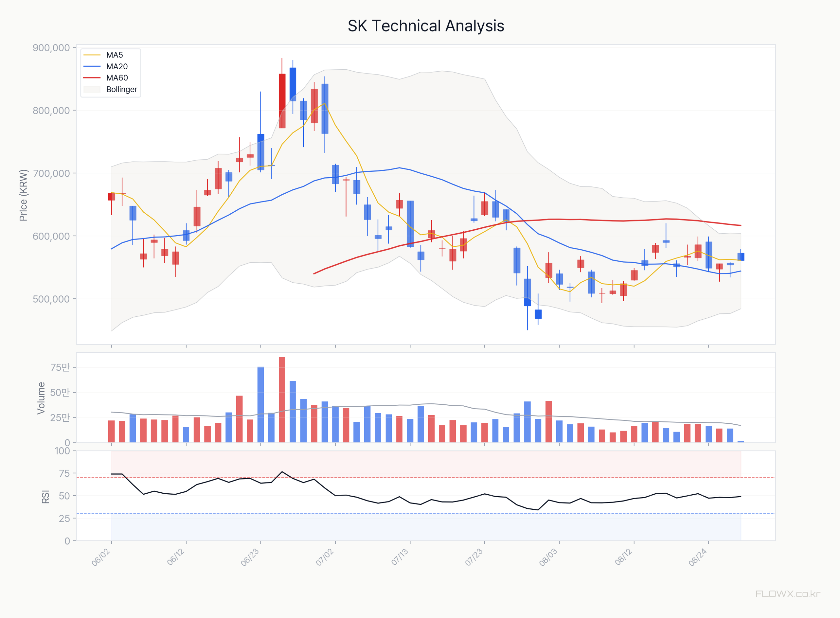Click the 07/23 date label
This screenshot has width=840, height=618.
[474, 557]
